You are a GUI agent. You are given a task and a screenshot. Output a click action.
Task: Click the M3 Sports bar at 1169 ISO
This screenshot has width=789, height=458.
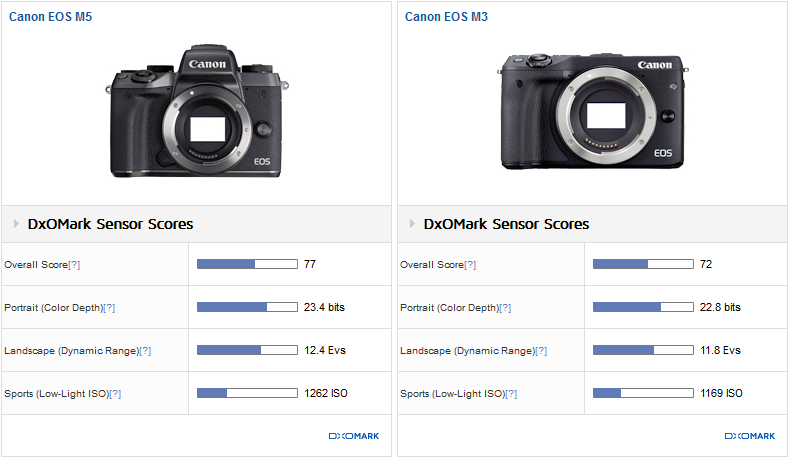click(643, 393)
